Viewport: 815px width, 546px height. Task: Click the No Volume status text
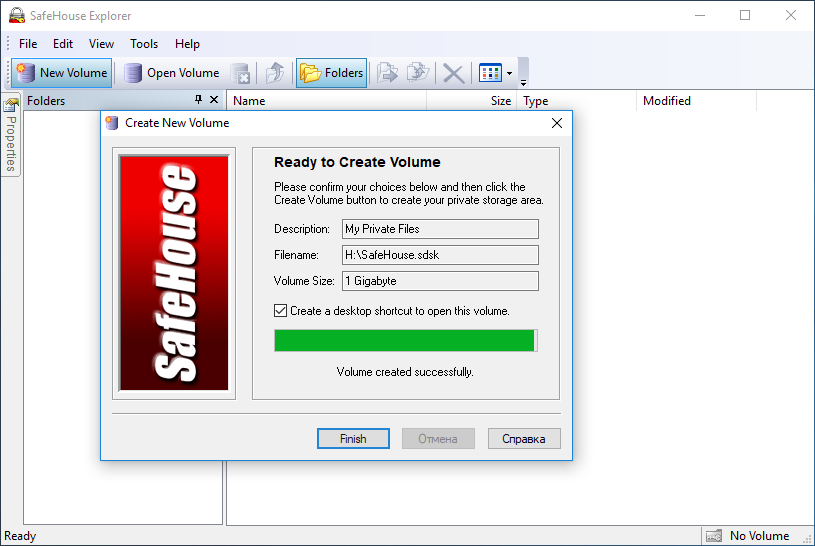point(759,536)
